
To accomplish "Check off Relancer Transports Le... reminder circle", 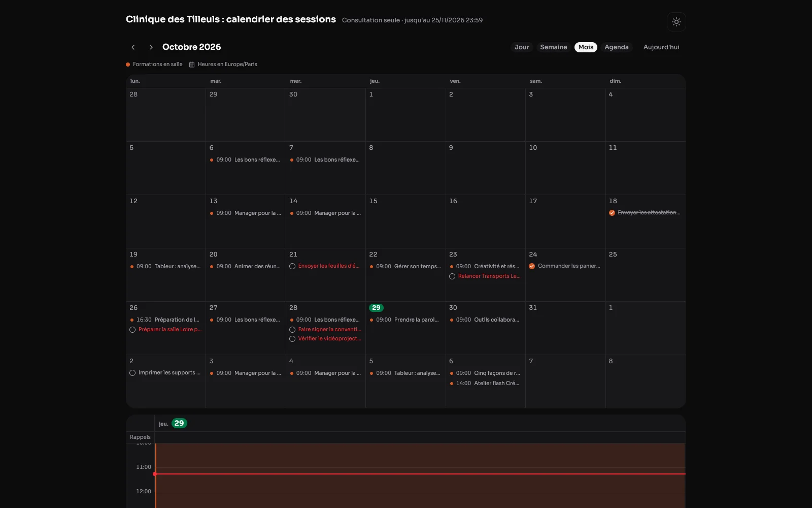I will pos(452,276).
